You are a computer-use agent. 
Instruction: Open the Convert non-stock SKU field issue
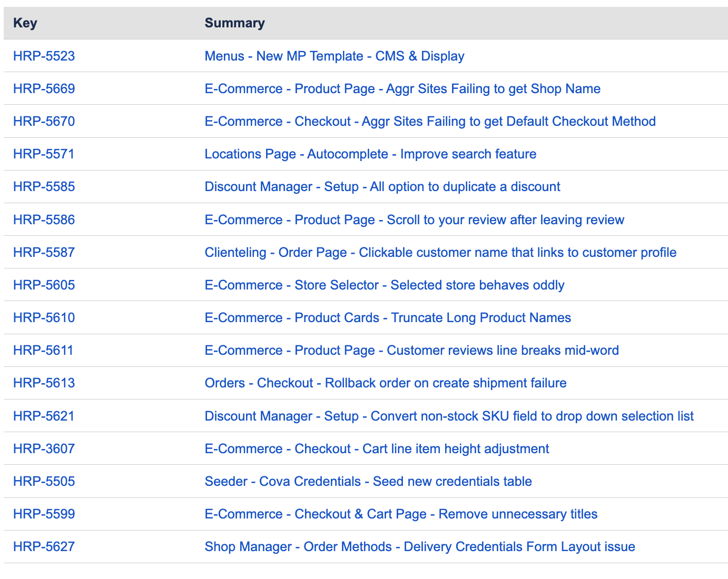click(449, 416)
